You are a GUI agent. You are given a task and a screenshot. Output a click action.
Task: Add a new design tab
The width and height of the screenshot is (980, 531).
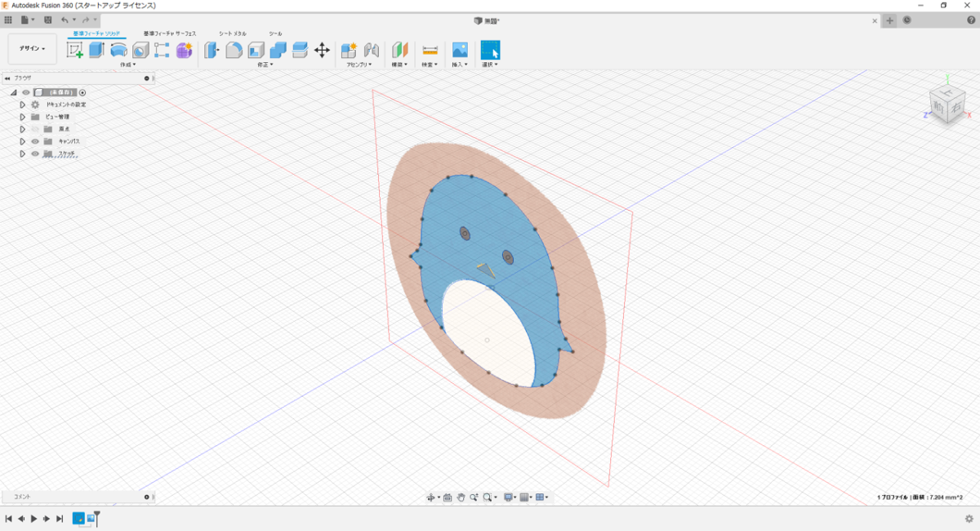click(890, 20)
